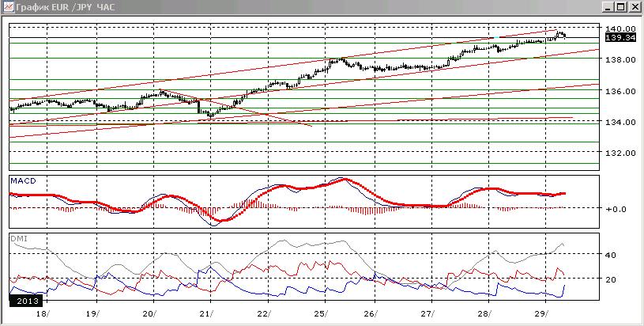This screenshot has height=326, width=644.
Task: Click the 21/ date on time axis
Action: [205, 314]
